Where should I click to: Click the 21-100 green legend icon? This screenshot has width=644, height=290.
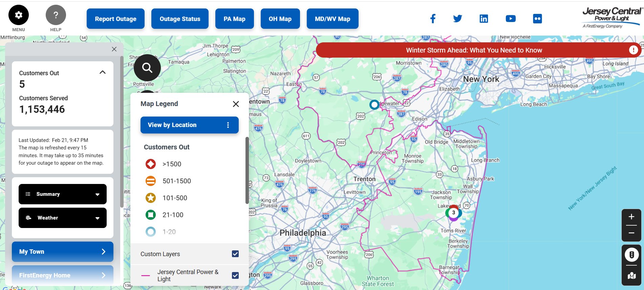(x=151, y=215)
